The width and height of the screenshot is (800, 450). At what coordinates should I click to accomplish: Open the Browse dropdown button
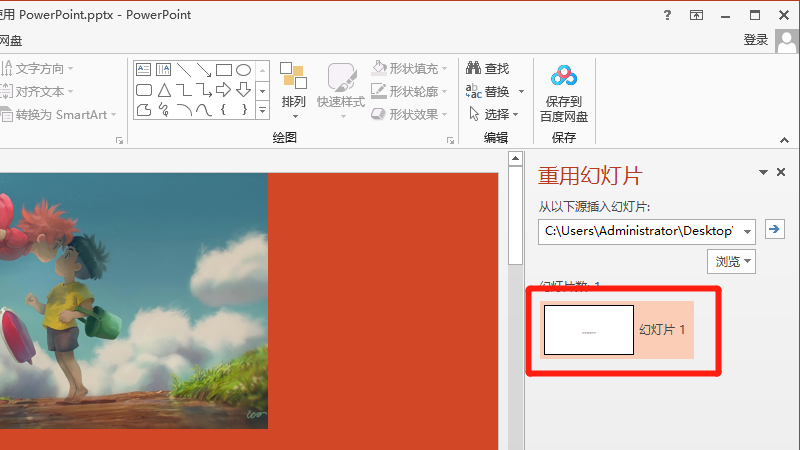pyautogui.click(x=733, y=261)
